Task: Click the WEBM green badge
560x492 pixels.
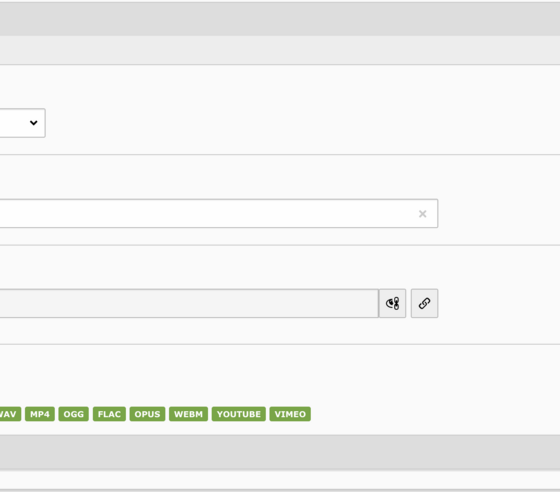Action: (188, 414)
